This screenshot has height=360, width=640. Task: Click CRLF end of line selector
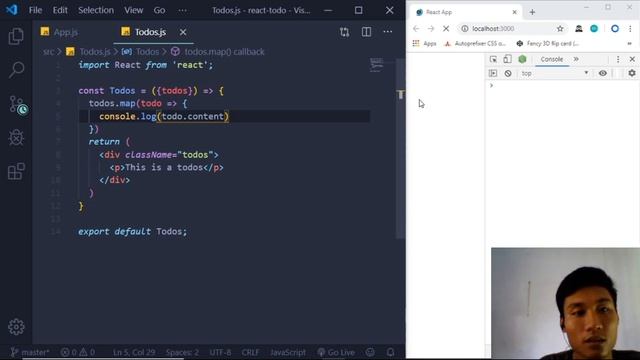[x=250, y=352]
